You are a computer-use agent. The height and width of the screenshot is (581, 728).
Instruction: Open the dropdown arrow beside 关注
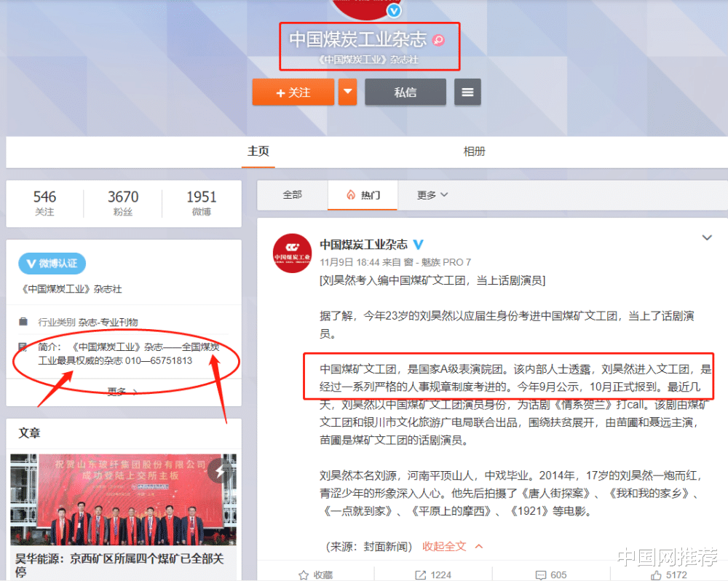[347, 92]
